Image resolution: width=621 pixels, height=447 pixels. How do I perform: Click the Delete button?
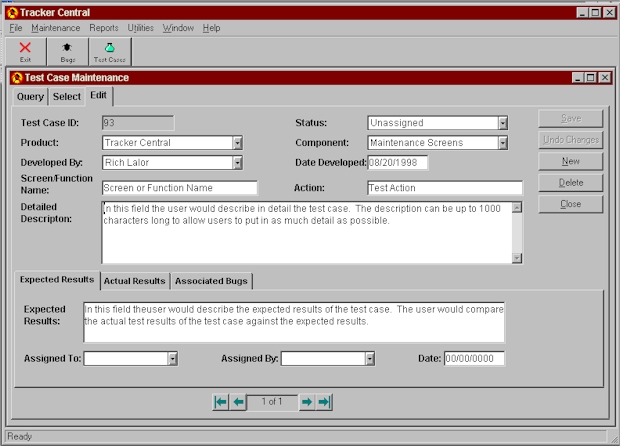pyautogui.click(x=571, y=183)
